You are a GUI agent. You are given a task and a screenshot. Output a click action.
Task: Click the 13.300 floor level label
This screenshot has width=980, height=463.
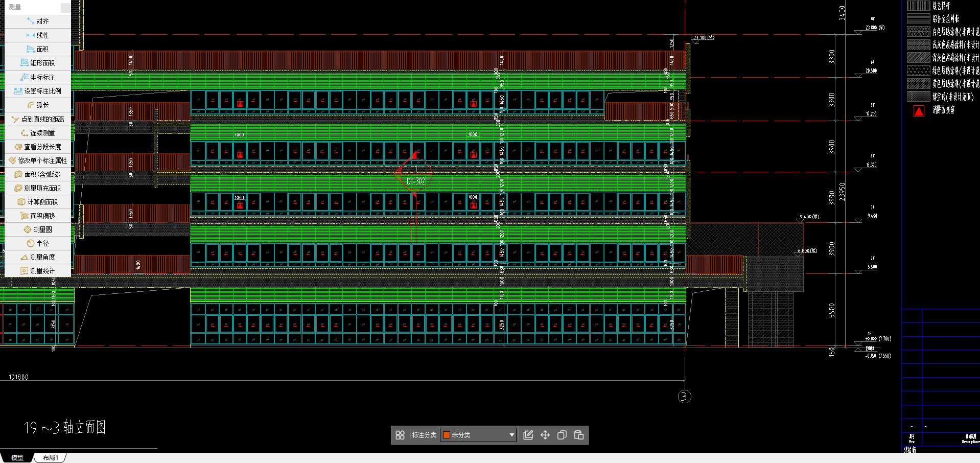(871, 165)
